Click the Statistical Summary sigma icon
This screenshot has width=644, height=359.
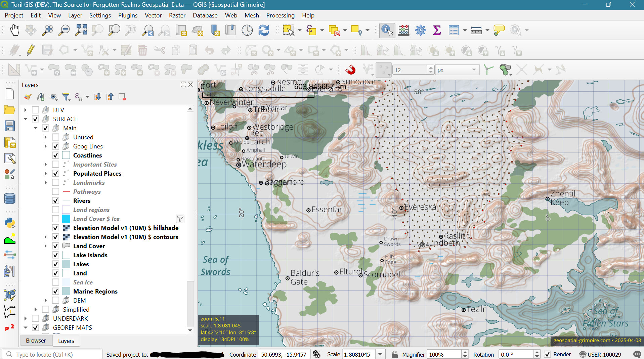tap(437, 30)
